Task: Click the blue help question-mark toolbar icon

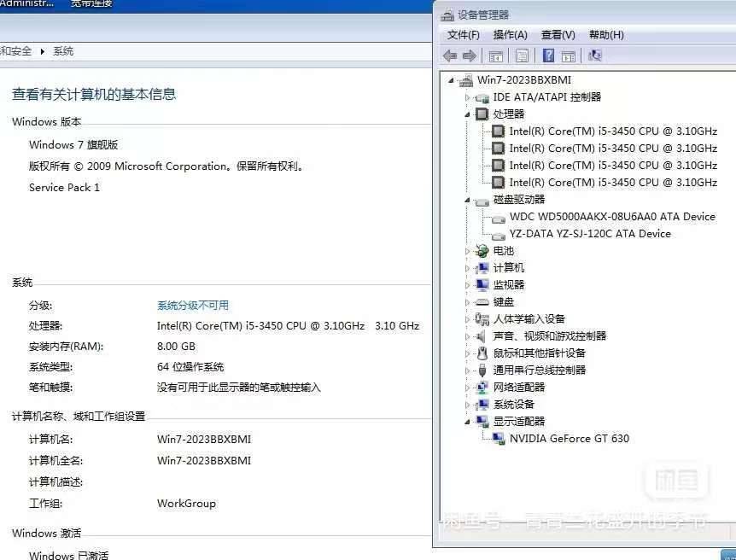Action: pyautogui.click(x=548, y=55)
